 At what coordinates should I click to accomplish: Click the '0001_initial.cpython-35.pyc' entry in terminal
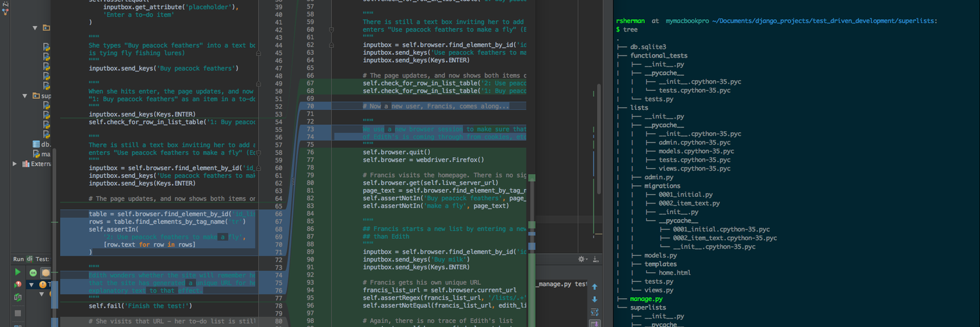click(x=722, y=230)
